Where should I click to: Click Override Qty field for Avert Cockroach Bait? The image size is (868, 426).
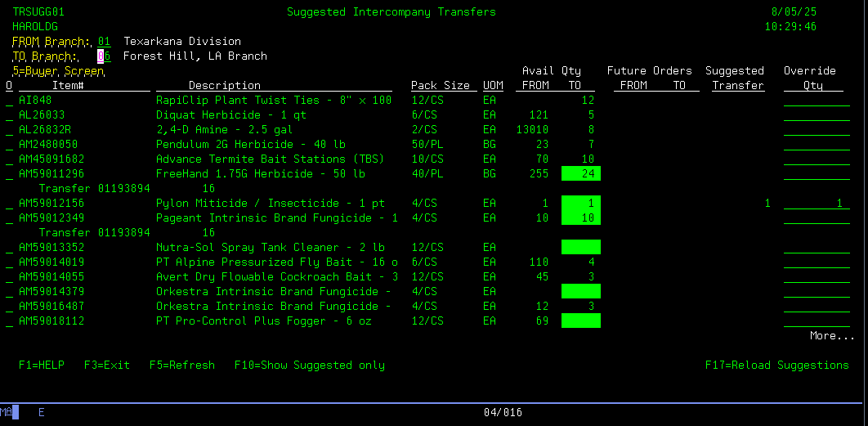[816, 277]
